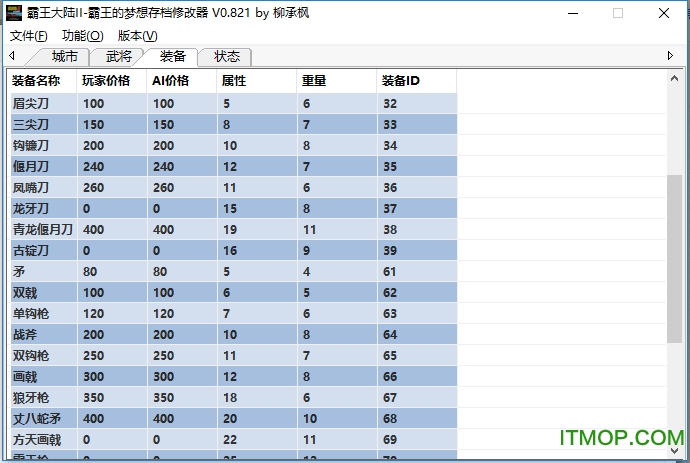Select the 钩镰刀 equipment name
This screenshot has width=690, height=463.
pos(30,146)
